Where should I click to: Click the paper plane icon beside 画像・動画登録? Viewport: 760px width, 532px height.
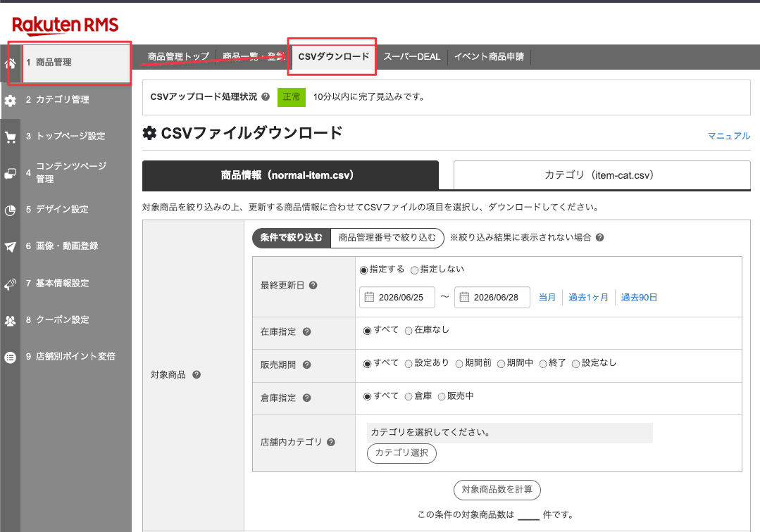(x=10, y=247)
